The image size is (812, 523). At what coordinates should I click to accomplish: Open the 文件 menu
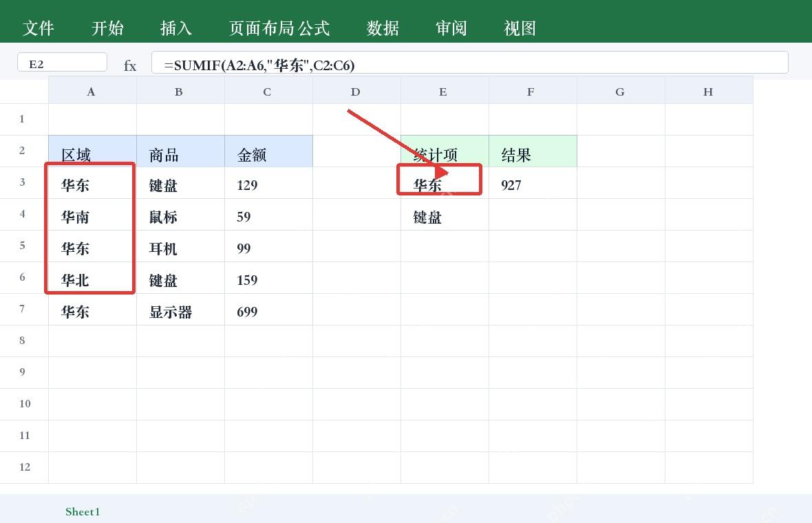[39, 28]
